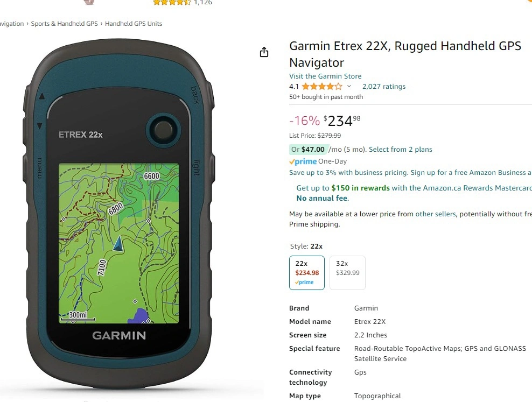This screenshot has width=532, height=402.
Task: Click the 'other sellers' link
Action: (435, 214)
